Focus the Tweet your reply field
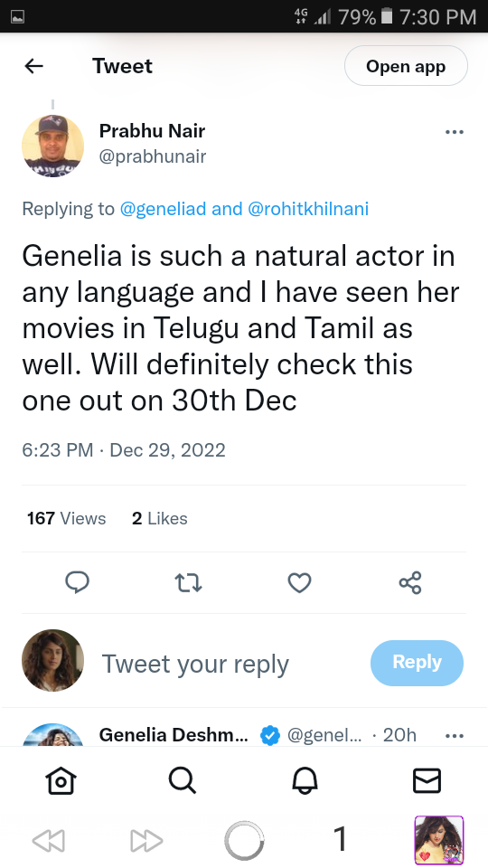The height and width of the screenshot is (868, 488). (x=195, y=664)
